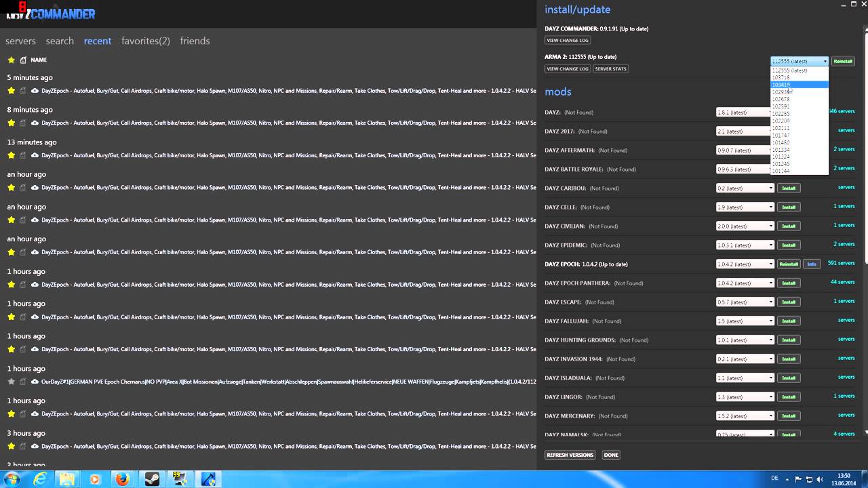The height and width of the screenshot is (488, 868).
Task: Click the star icon in the NAME column header
Action: 11,60
